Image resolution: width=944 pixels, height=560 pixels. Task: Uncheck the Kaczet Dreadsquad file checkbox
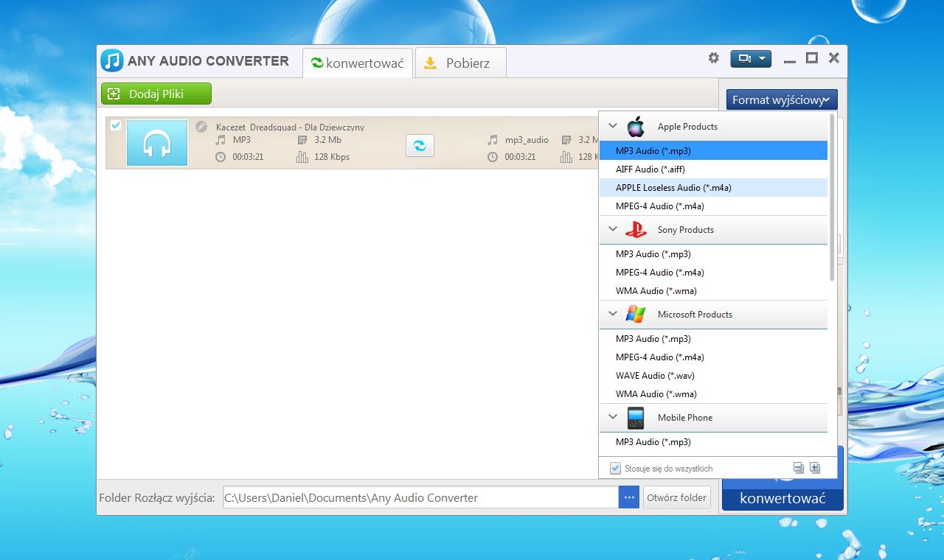[x=116, y=126]
